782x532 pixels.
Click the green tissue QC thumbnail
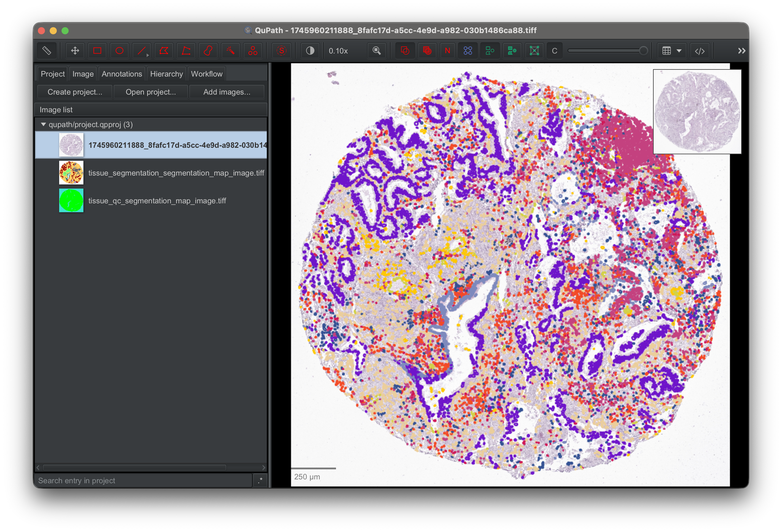[x=71, y=201]
